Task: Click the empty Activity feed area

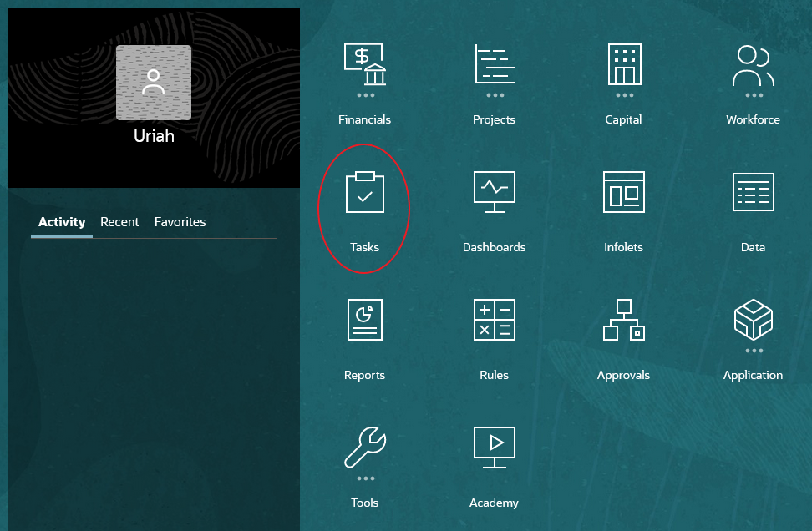Action: click(x=154, y=376)
